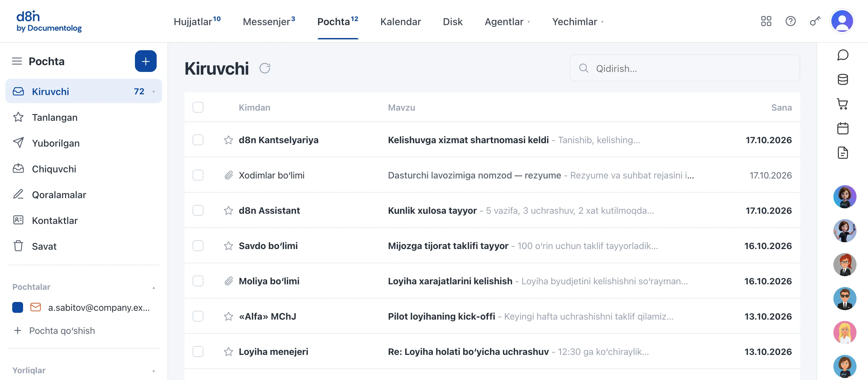Check the Xodimlar bo'limi email checkbox
This screenshot has width=868, height=380.
tap(198, 175)
